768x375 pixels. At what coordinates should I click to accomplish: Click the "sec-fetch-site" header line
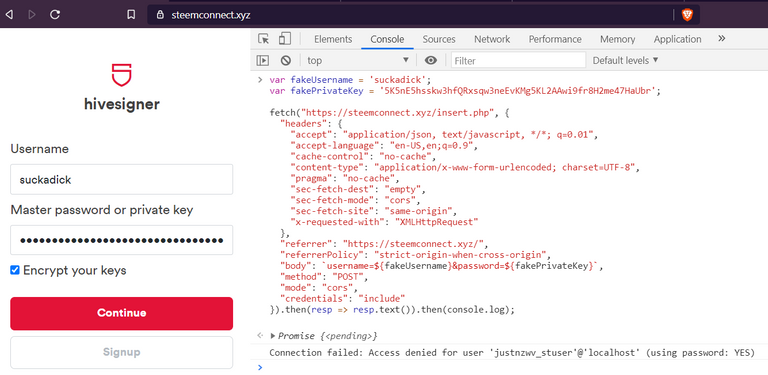[373, 211]
